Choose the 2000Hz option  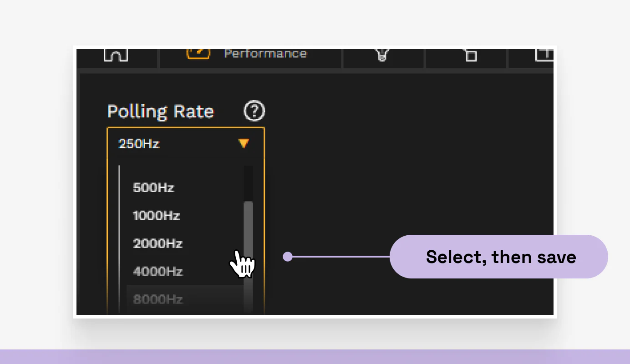pos(157,244)
